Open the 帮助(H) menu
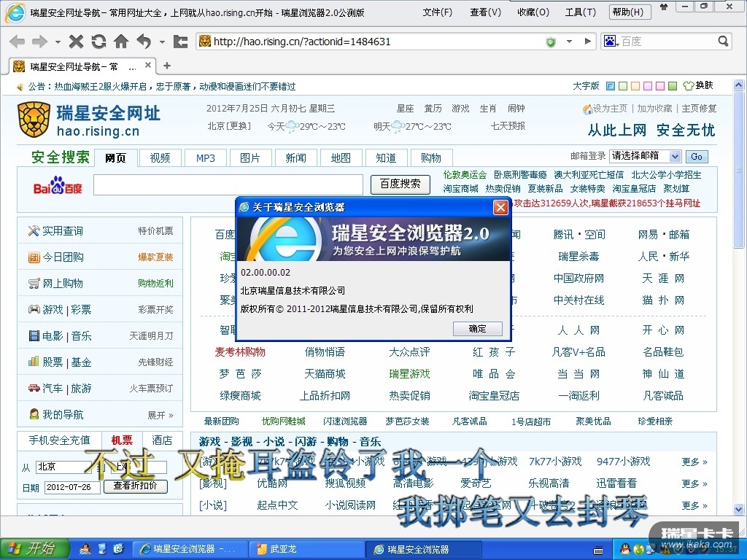Viewport: 747px width, 560px height. click(628, 12)
